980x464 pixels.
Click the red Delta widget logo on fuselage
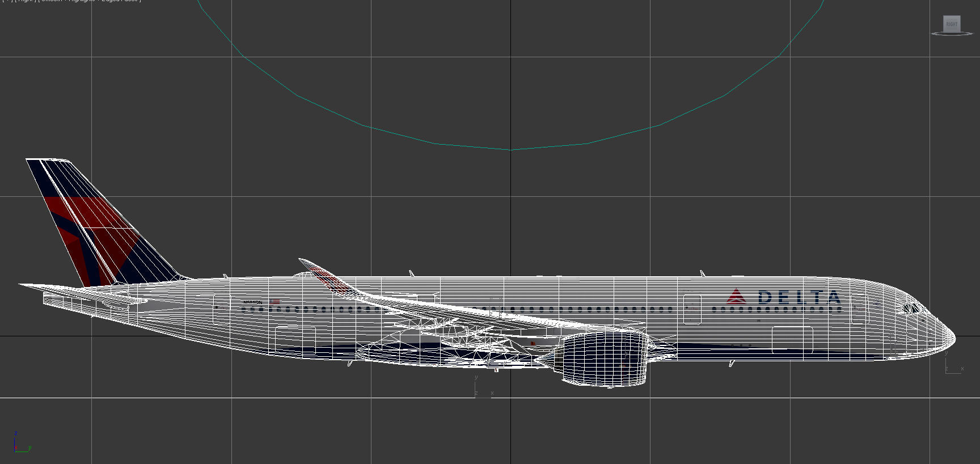click(736, 297)
